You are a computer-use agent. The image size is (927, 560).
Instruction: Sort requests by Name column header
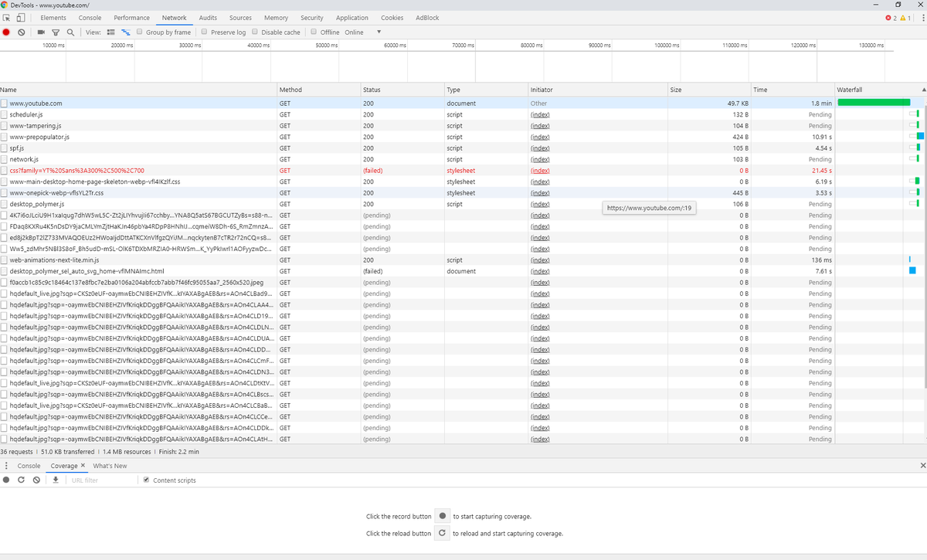tap(138, 90)
